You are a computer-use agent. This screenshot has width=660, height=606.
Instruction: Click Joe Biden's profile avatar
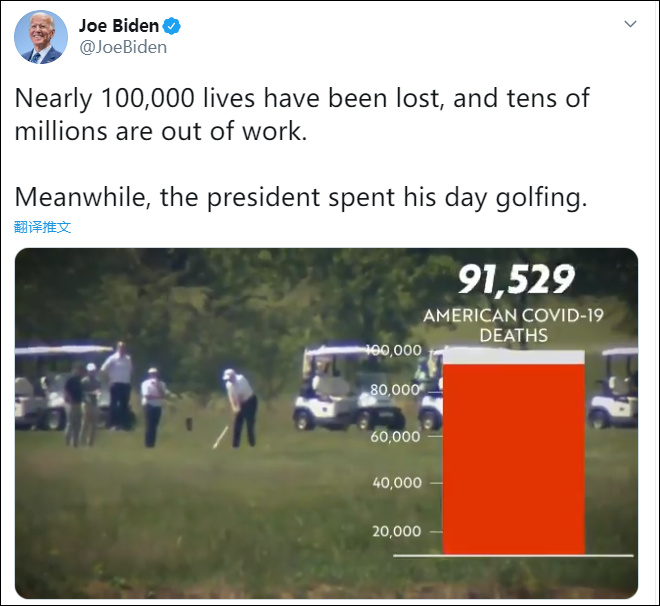click(41, 37)
